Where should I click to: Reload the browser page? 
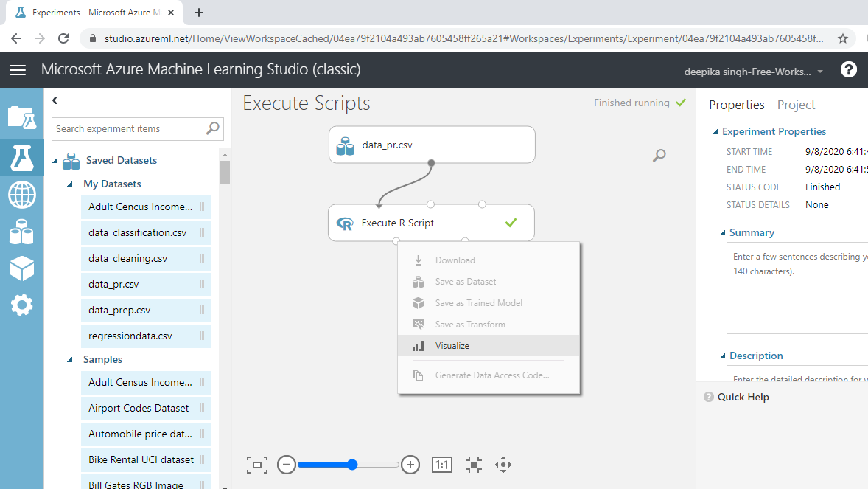(63, 38)
